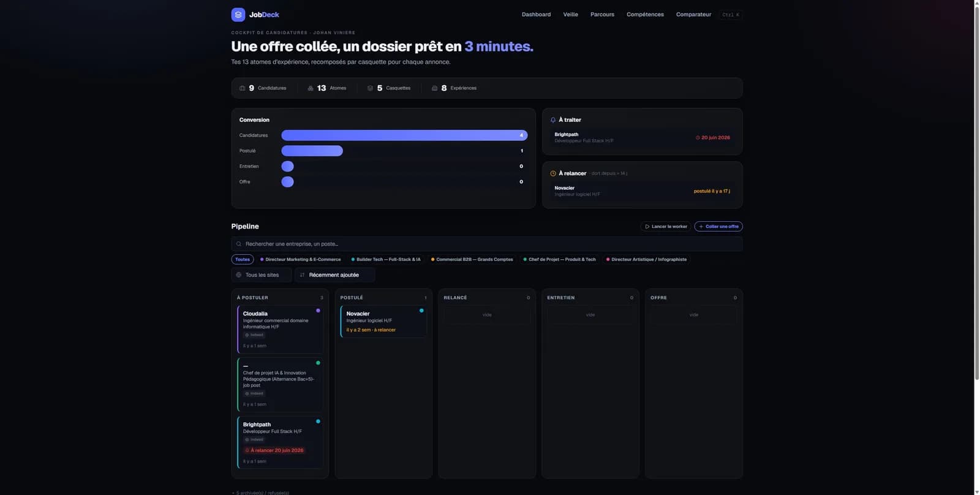Open the Comparateur nav item
Viewport: 980px width, 495px height.
693,15
